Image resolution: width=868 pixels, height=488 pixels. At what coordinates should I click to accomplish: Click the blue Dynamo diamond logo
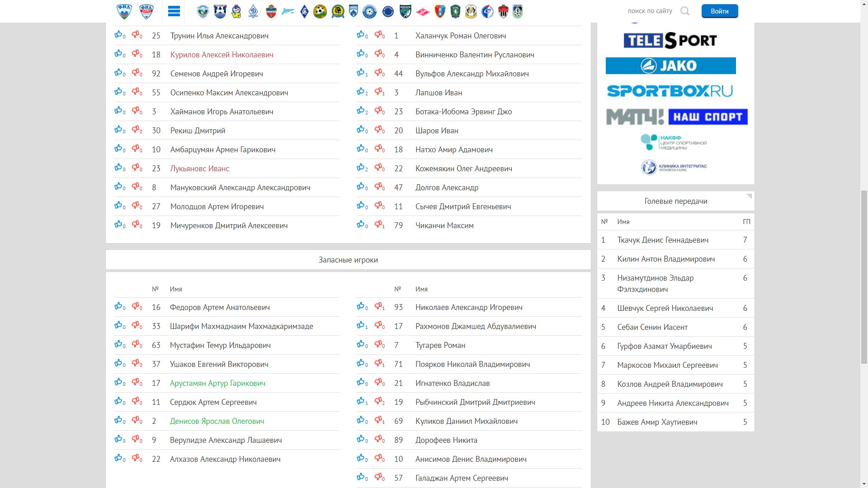coord(253,11)
